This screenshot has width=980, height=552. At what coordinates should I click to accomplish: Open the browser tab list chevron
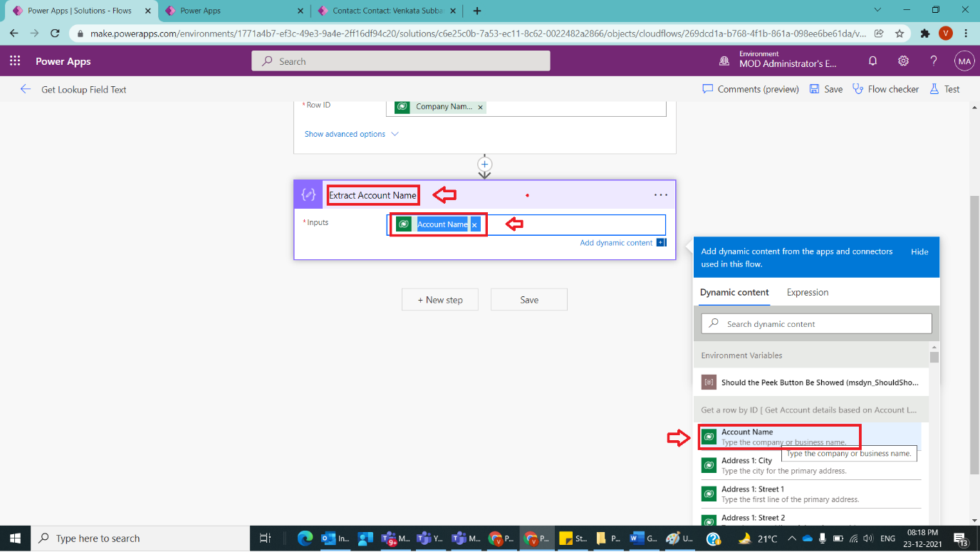[x=877, y=11]
